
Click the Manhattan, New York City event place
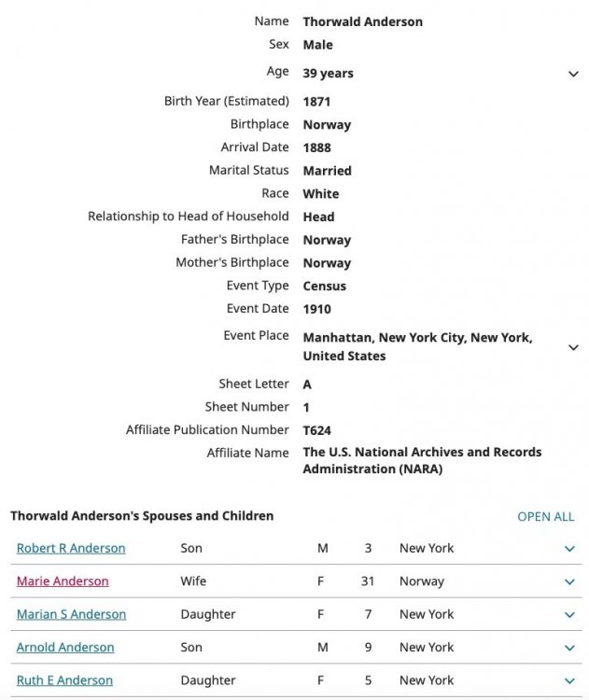[417, 346]
